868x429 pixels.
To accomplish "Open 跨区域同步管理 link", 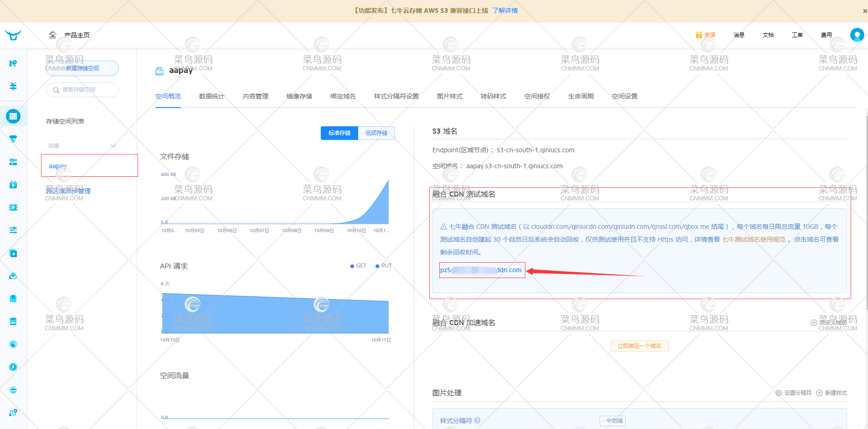I will (68, 191).
